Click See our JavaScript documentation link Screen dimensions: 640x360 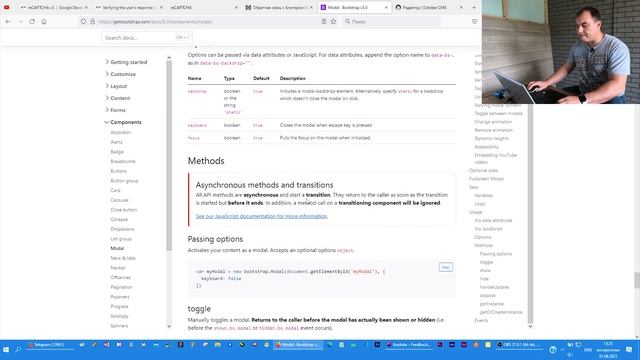(261, 216)
